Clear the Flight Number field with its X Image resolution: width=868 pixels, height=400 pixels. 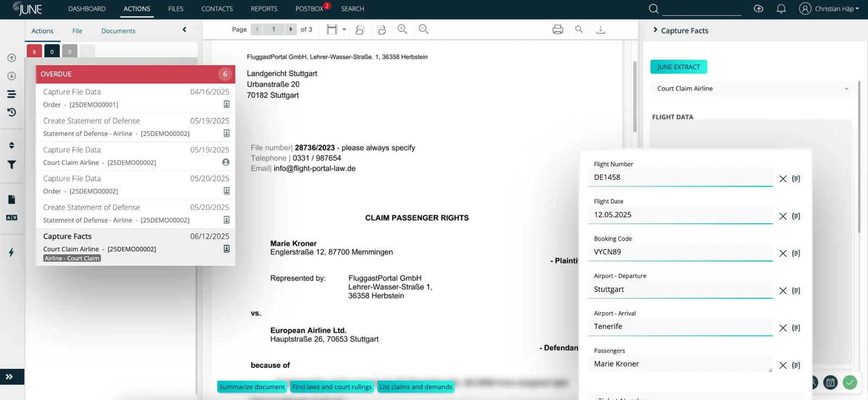pos(783,179)
